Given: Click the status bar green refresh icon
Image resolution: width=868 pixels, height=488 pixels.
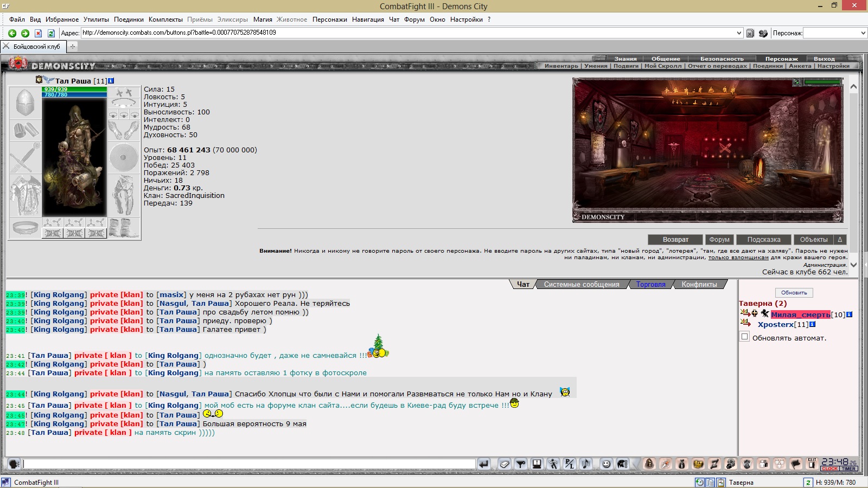Looking at the screenshot, I should [808, 482].
